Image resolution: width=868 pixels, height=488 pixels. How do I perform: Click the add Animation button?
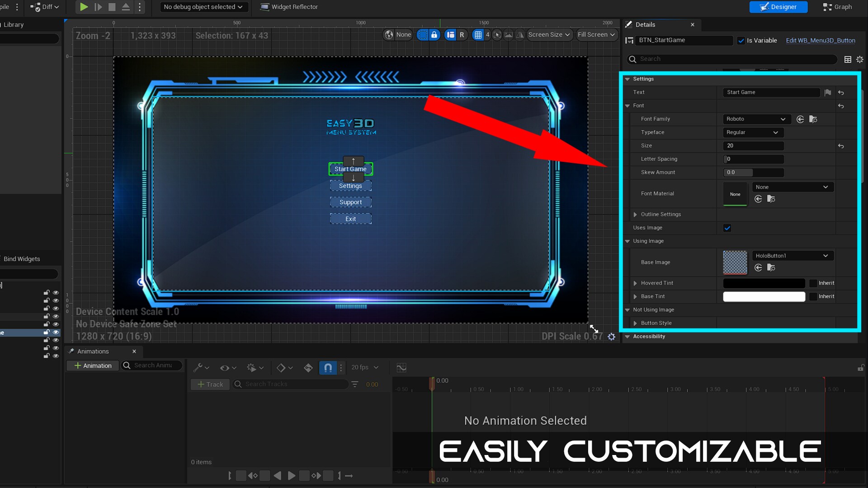click(93, 366)
